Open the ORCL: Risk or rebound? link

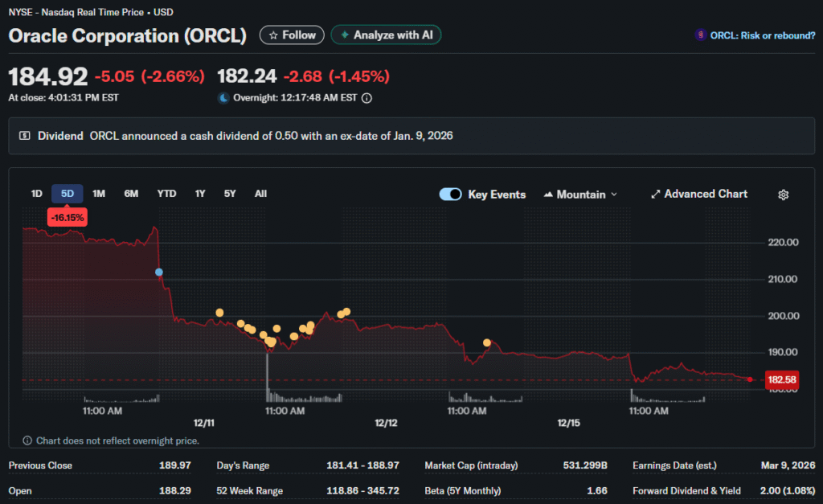(761, 35)
